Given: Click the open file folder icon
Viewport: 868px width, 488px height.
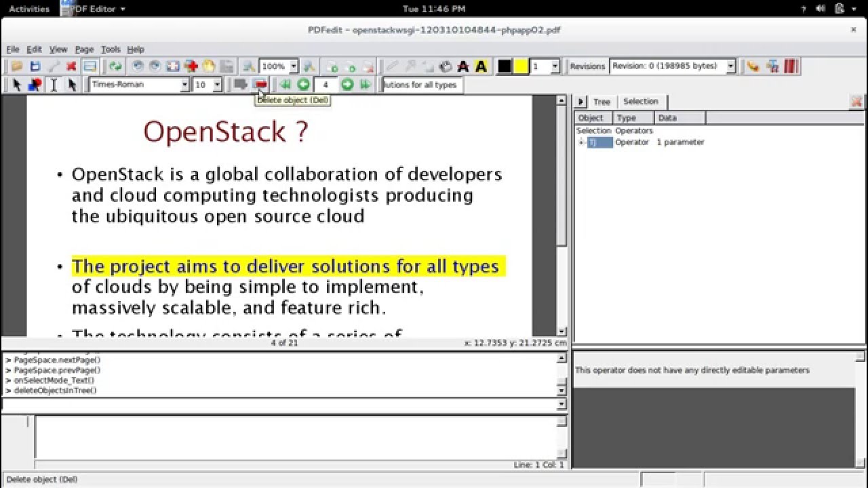Looking at the screenshot, I should 16,66.
